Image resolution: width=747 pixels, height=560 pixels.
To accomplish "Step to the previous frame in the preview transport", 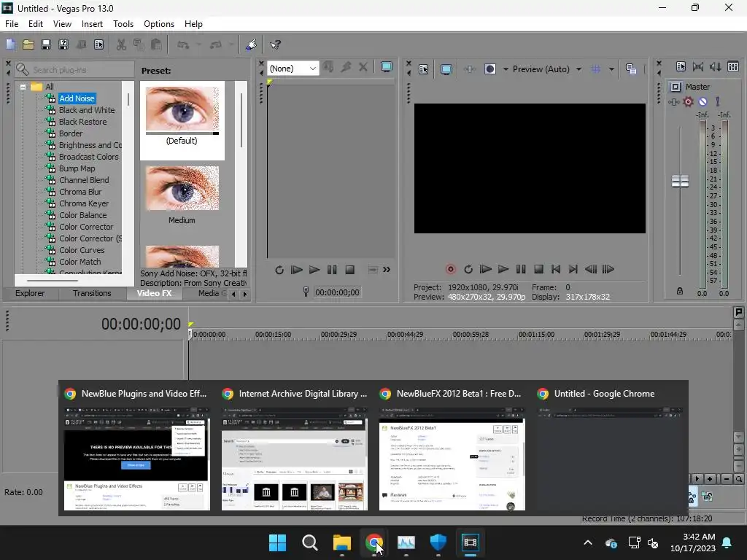I will point(591,270).
